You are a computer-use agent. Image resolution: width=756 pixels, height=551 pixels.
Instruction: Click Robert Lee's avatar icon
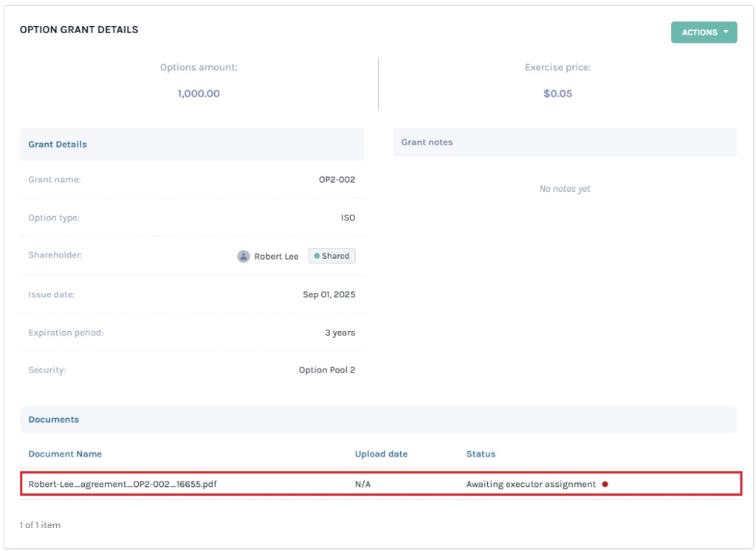coord(243,256)
